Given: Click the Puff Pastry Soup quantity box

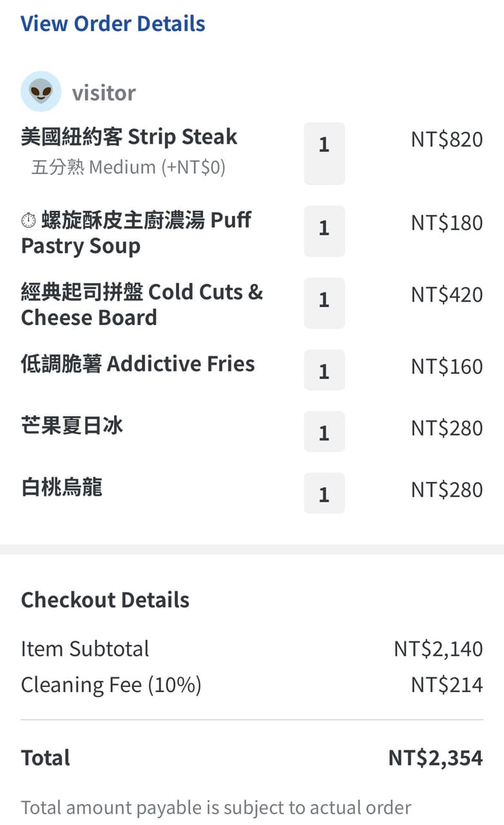Looking at the screenshot, I should 324,230.
